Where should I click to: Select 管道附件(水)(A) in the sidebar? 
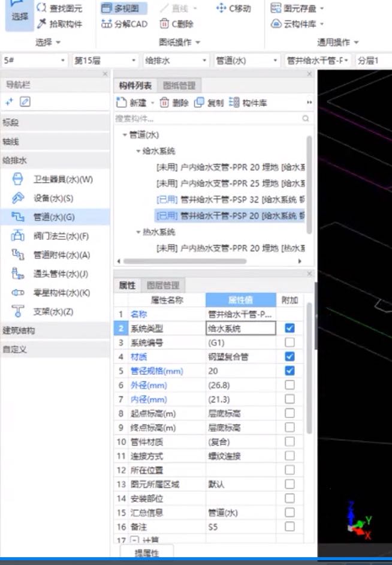click(55, 255)
